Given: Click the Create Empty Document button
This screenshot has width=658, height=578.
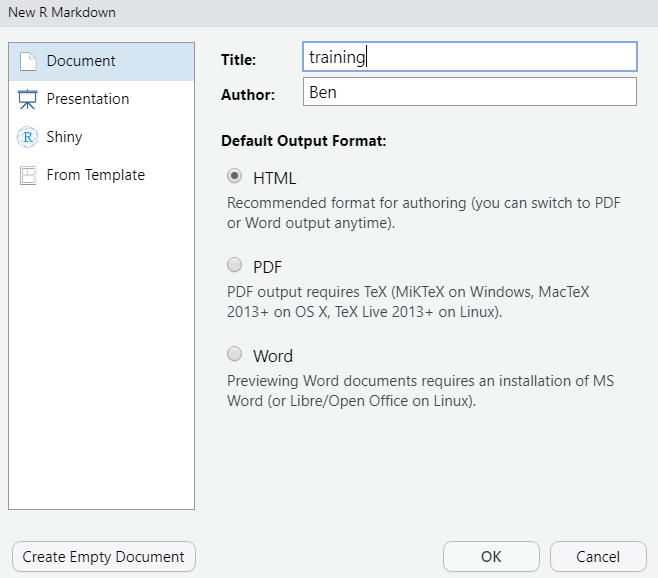Looking at the screenshot, I should [104, 557].
